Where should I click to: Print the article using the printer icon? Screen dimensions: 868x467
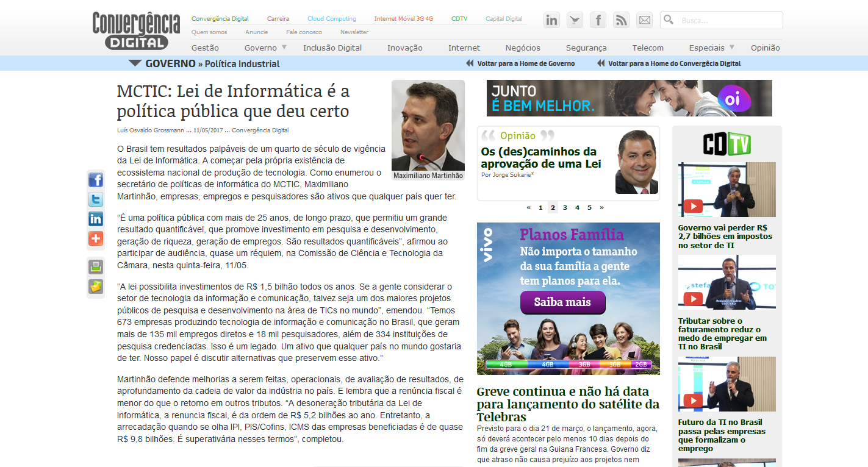pos(96,266)
